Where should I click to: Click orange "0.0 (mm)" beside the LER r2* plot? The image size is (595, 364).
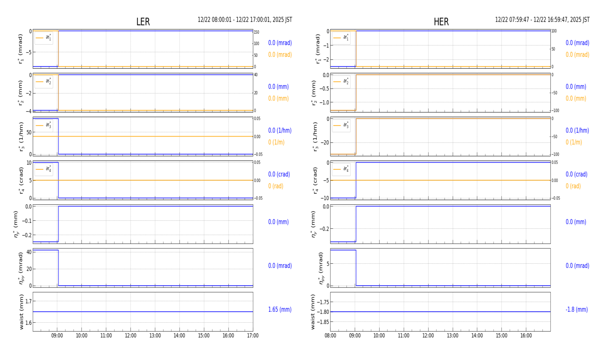pos(279,99)
